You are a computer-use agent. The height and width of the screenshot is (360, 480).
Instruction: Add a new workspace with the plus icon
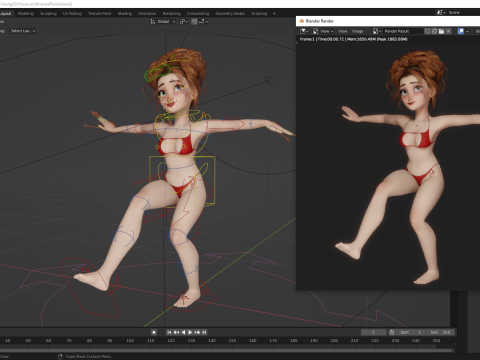(274, 13)
